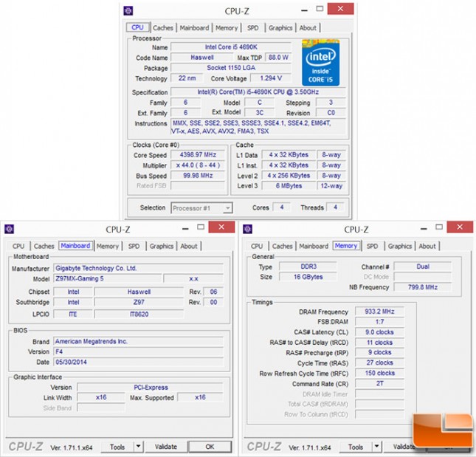Click the CPU-Z app icon in the Mainboard window title bar
This screenshot has width=476, height=457.
coord(10,229)
